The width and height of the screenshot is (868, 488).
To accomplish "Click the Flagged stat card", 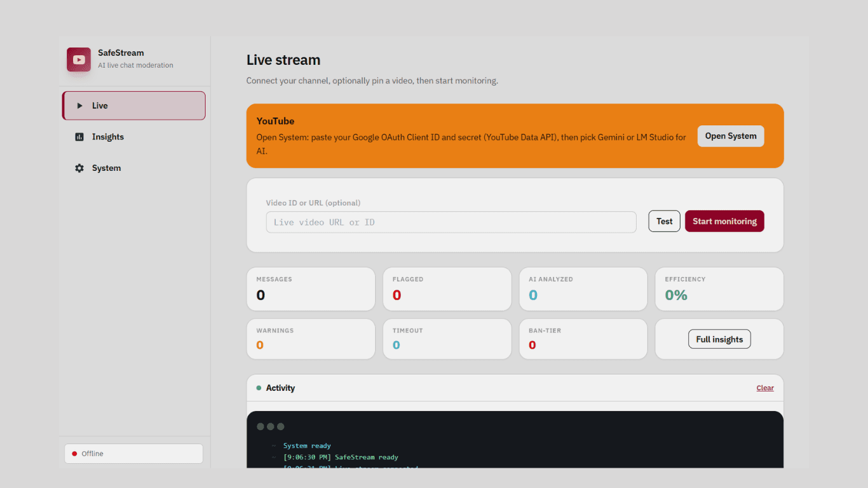I will [447, 289].
